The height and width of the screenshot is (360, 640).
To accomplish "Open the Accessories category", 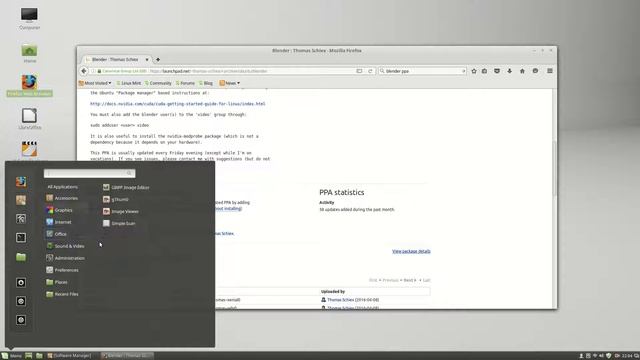I will pos(62,198).
